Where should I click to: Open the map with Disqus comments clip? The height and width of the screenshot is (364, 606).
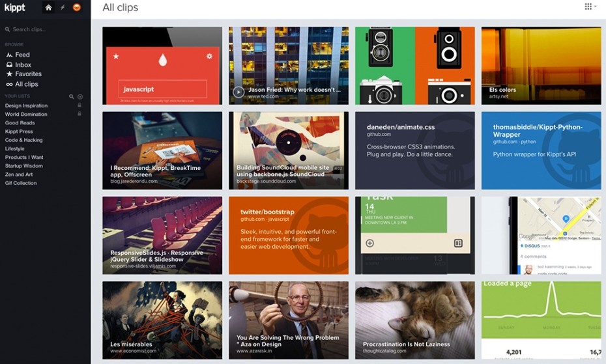click(541, 236)
